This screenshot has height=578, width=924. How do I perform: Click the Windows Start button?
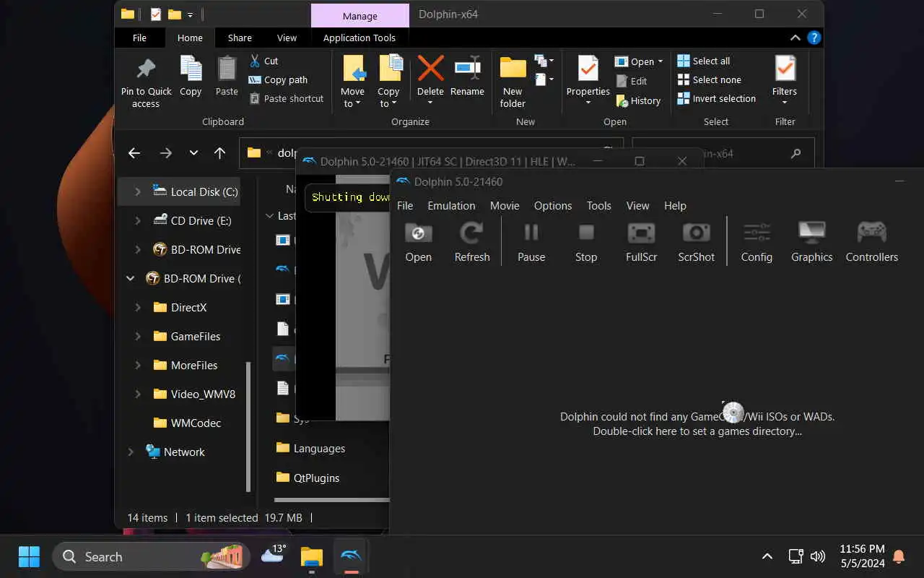(x=29, y=556)
